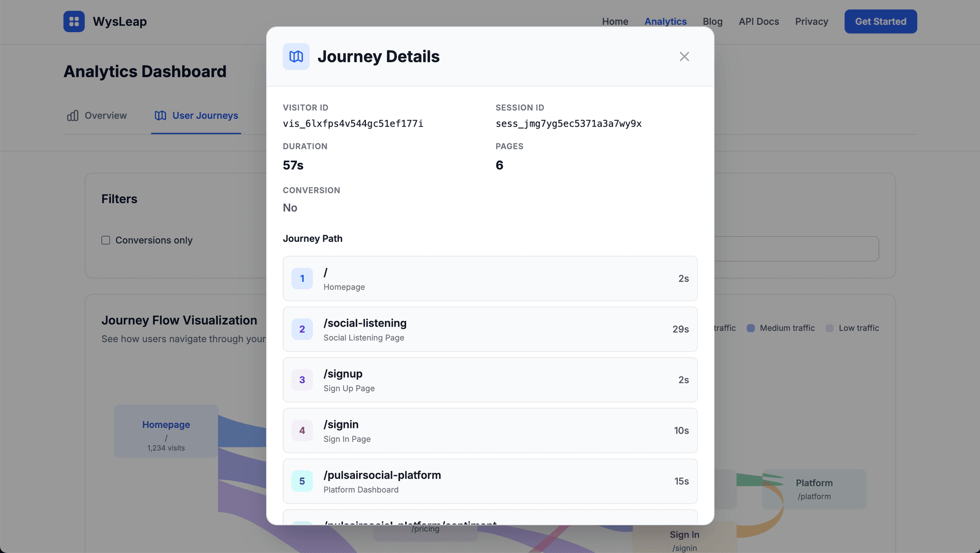Click step 5 number badge

tap(302, 481)
